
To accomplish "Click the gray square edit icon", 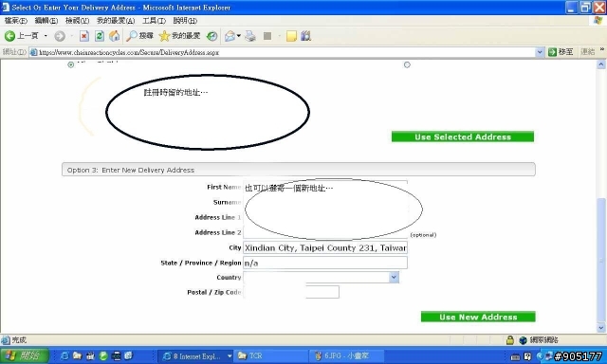I will point(267,36).
